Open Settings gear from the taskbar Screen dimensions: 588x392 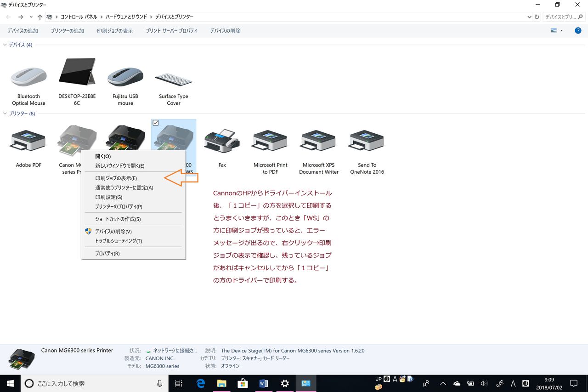pyautogui.click(x=285, y=383)
